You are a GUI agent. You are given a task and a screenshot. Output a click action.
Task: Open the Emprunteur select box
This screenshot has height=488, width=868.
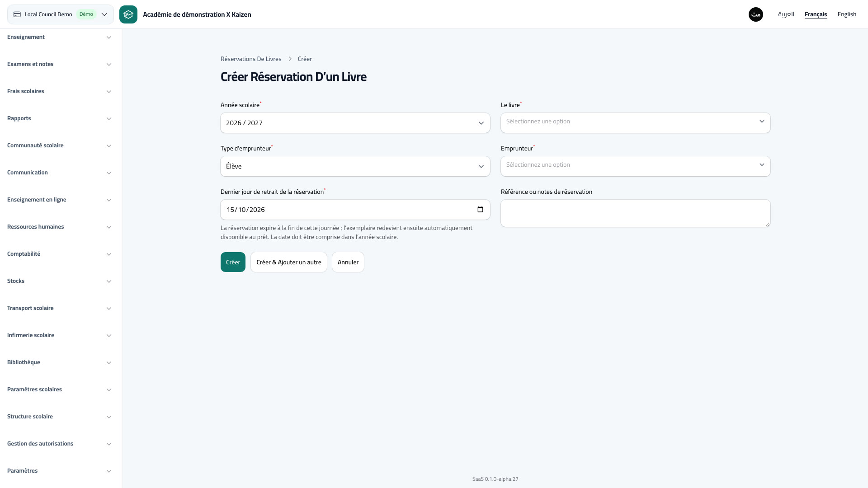coord(636,166)
